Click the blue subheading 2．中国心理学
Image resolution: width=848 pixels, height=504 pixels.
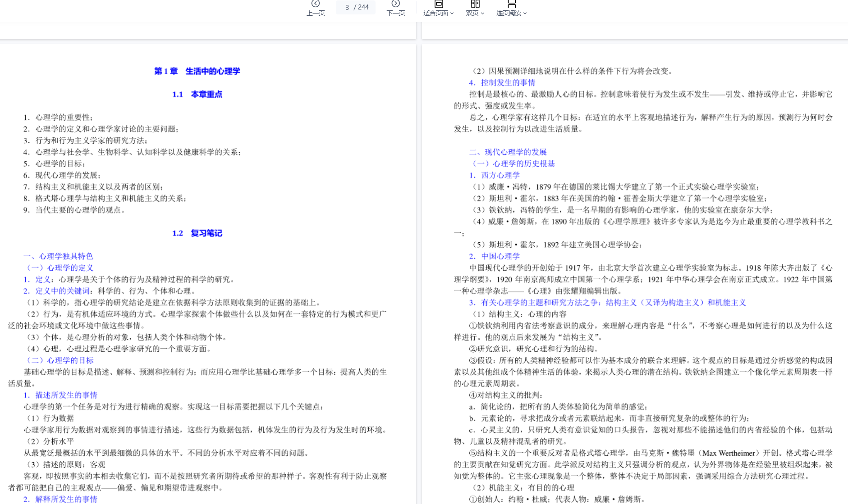tap(494, 256)
